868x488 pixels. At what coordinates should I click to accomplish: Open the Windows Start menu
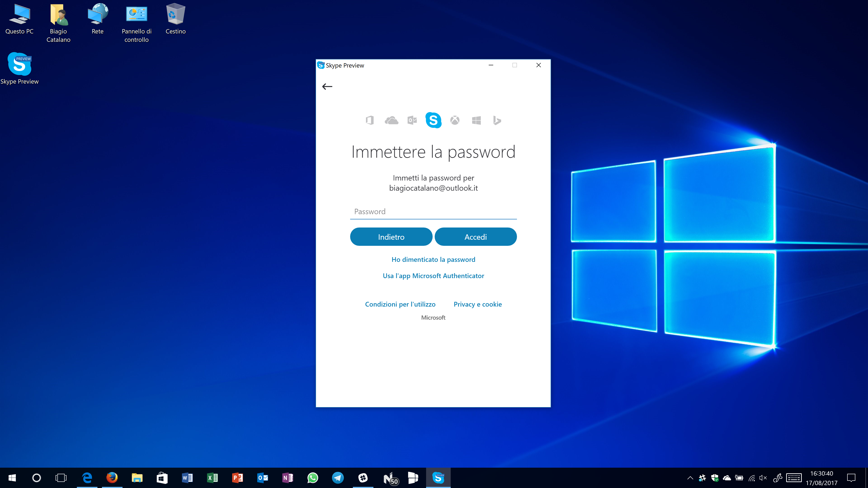pos(12,478)
